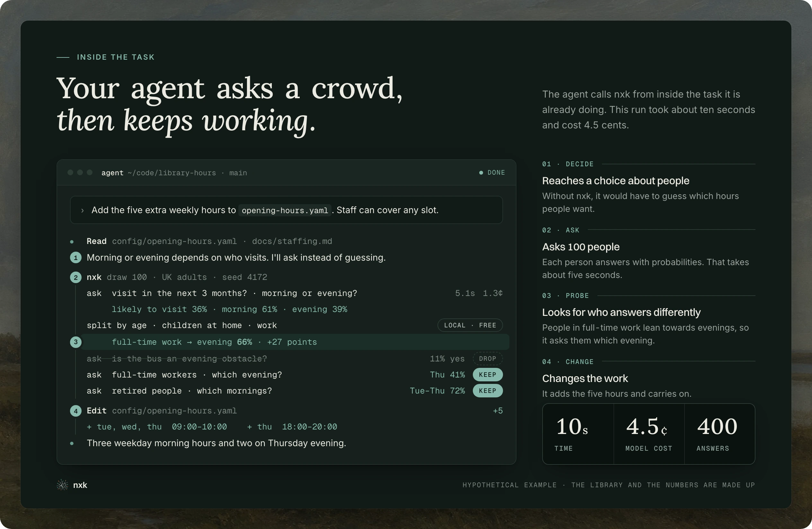The image size is (812, 529).
Task: Click 'split by age · children at home' line
Action: coord(181,325)
